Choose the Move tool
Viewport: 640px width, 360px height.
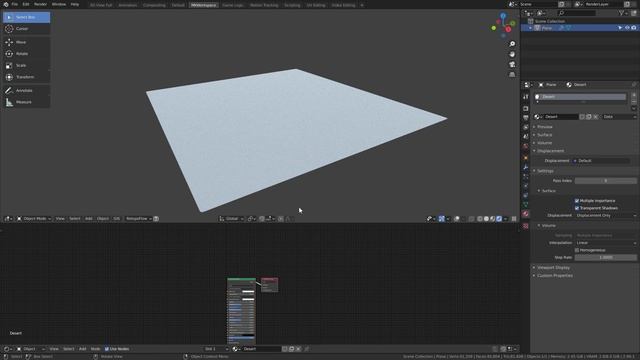coord(27,42)
